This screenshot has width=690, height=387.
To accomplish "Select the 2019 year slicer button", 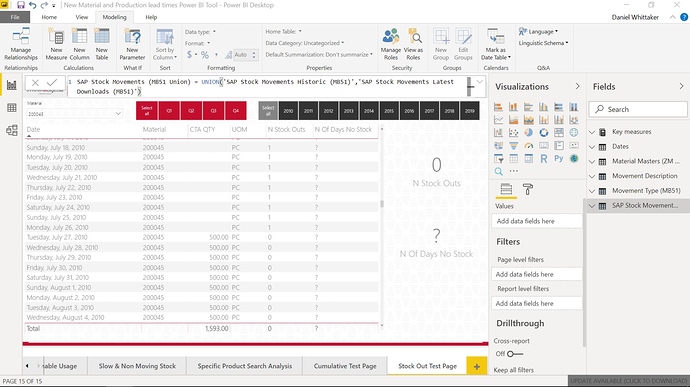I will pyautogui.click(x=470, y=111).
